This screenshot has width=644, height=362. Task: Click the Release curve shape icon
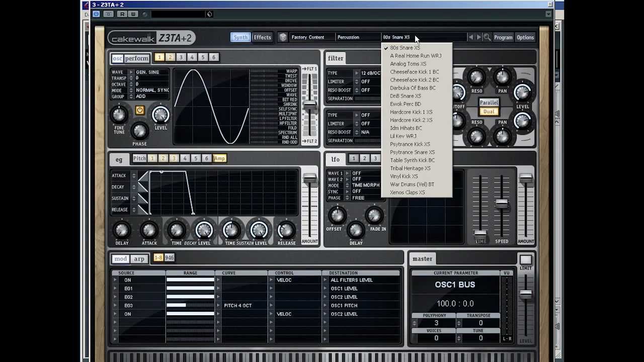pos(143,210)
